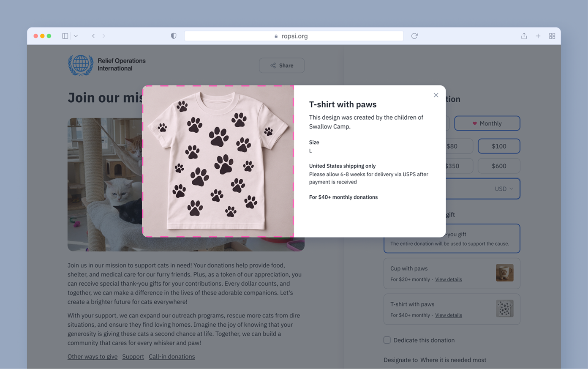Click the ropsi.org address bar

[x=294, y=36]
